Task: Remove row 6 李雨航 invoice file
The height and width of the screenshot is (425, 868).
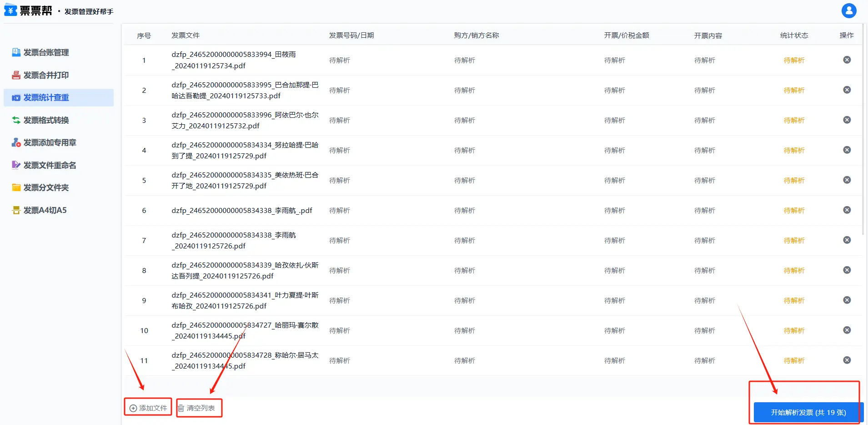Action: pos(847,210)
